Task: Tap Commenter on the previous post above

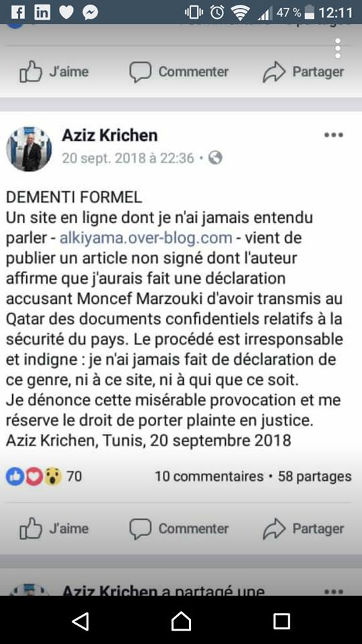Action: (179, 72)
